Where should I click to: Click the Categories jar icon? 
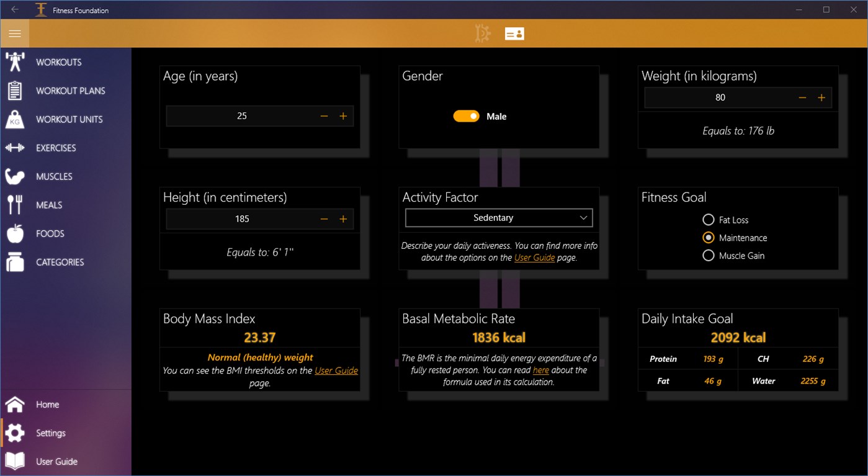coord(15,262)
